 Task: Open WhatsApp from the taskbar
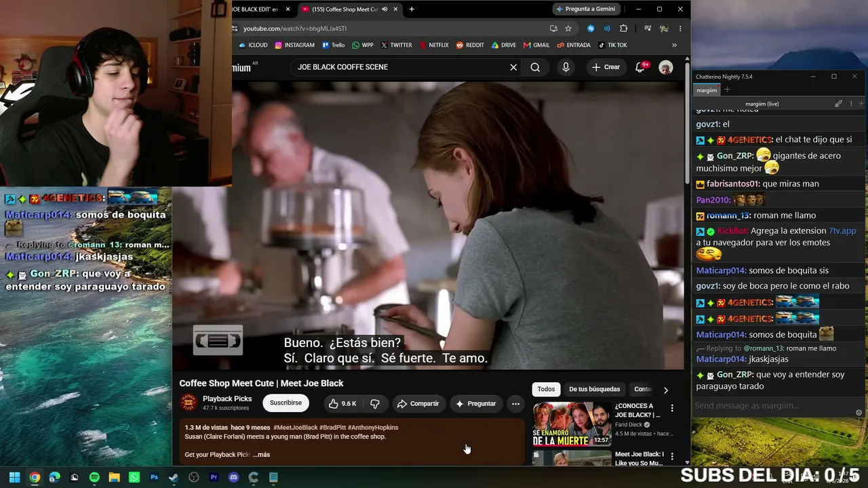point(134,477)
